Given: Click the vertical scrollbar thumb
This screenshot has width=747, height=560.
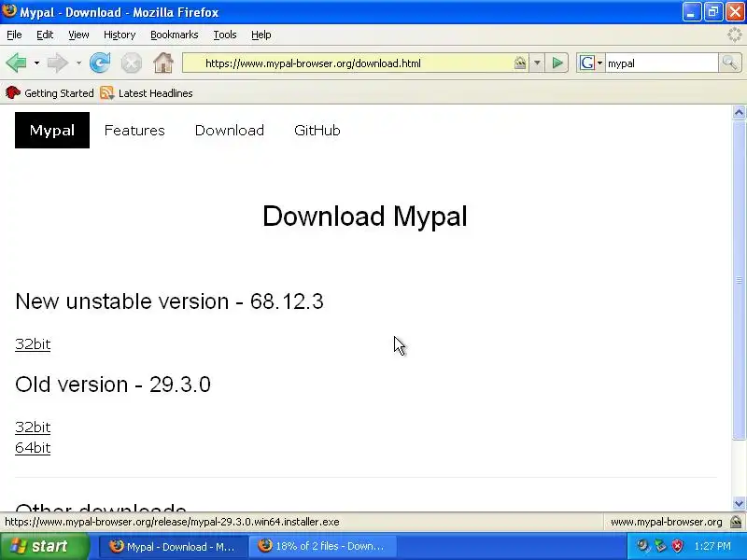Looking at the screenshot, I should coord(739,280).
